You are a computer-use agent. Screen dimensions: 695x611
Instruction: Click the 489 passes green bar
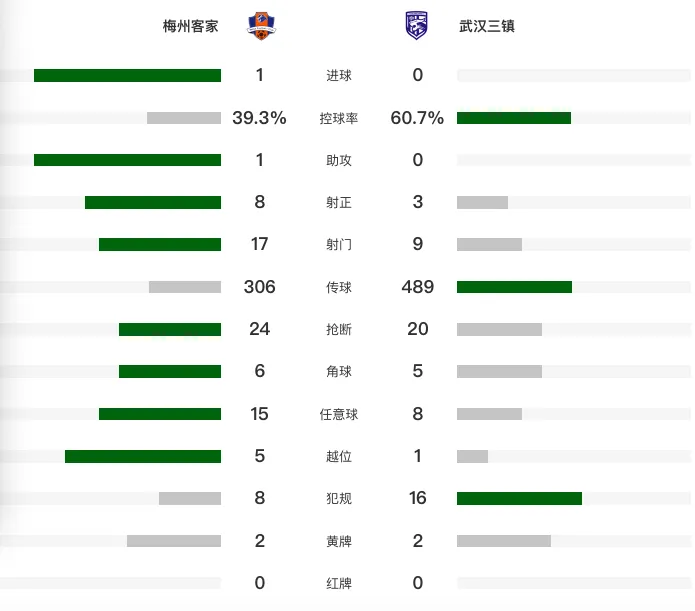[514, 287]
